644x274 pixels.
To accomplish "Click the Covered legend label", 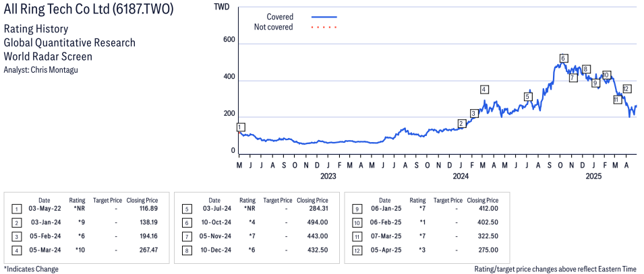I will tap(280, 17).
